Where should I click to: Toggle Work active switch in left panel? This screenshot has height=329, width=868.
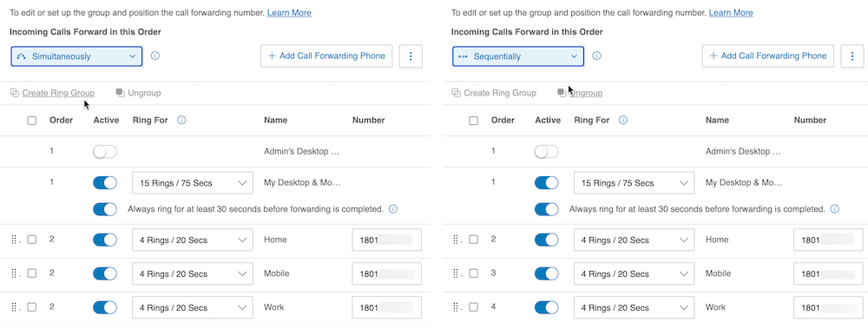coord(105,307)
